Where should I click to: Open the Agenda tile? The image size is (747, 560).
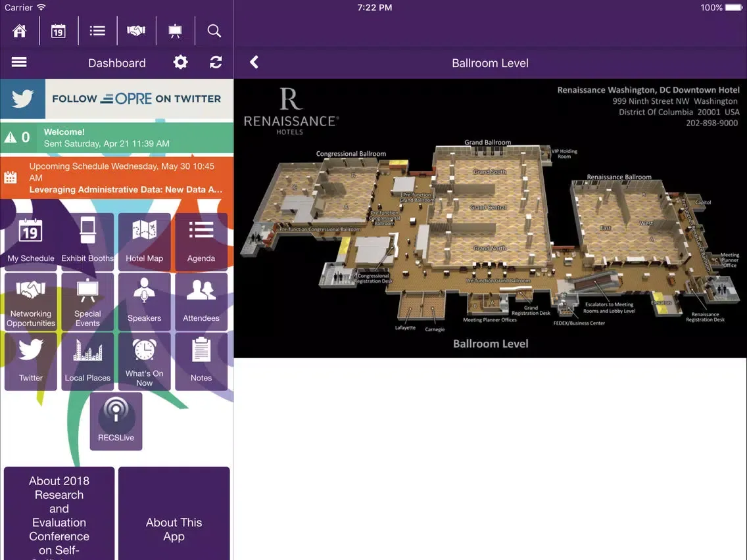click(x=201, y=241)
